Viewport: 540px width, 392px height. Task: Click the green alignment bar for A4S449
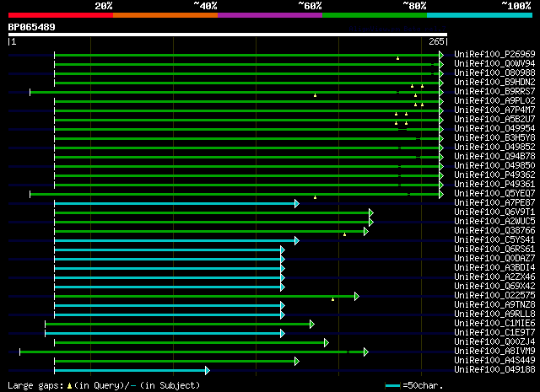(175, 362)
